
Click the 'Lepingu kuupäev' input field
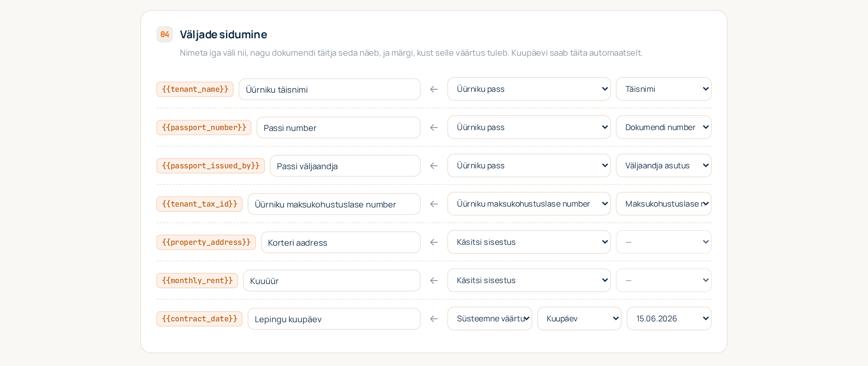point(334,319)
